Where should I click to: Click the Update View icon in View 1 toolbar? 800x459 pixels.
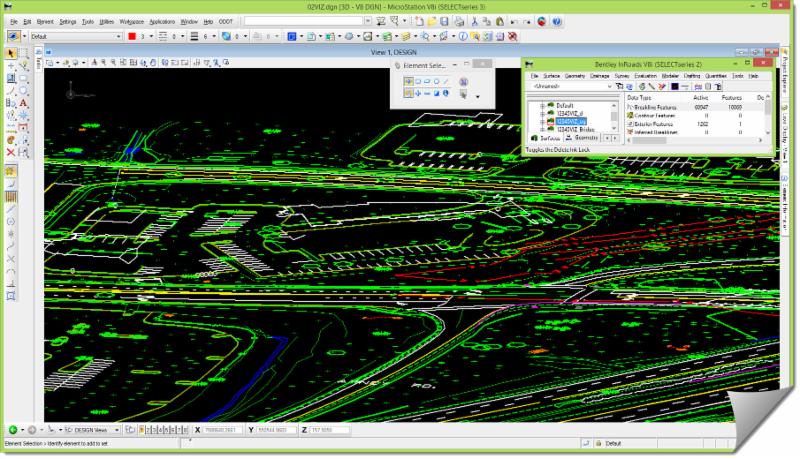point(94,63)
